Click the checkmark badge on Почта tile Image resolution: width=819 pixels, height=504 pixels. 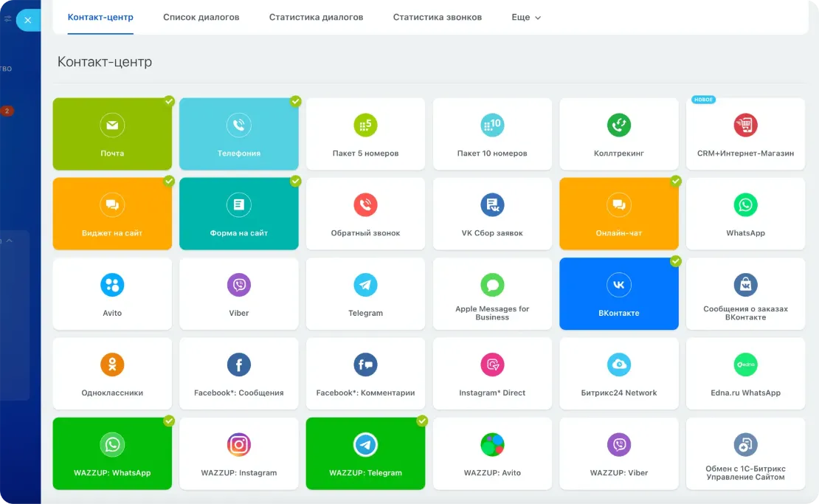click(x=169, y=101)
